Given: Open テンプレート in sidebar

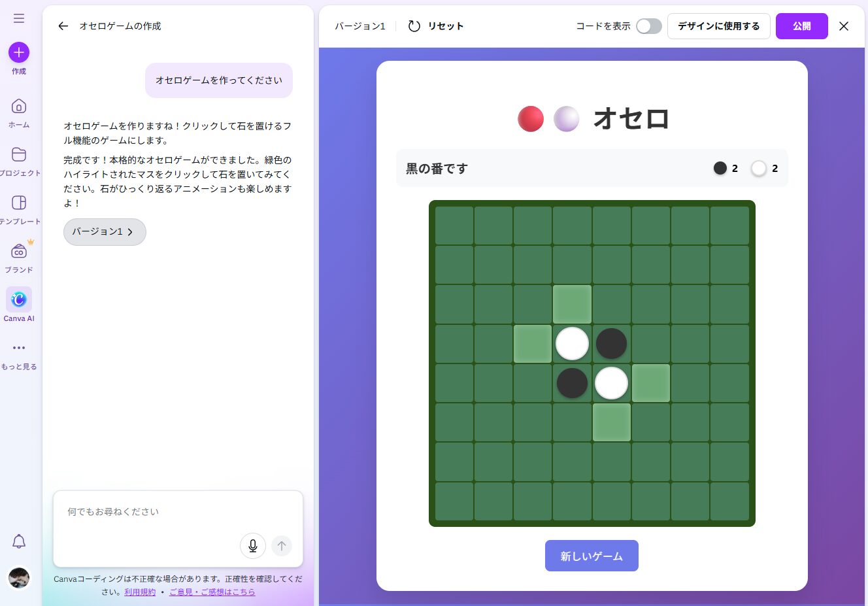Looking at the screenshot, I should point(19,203).
